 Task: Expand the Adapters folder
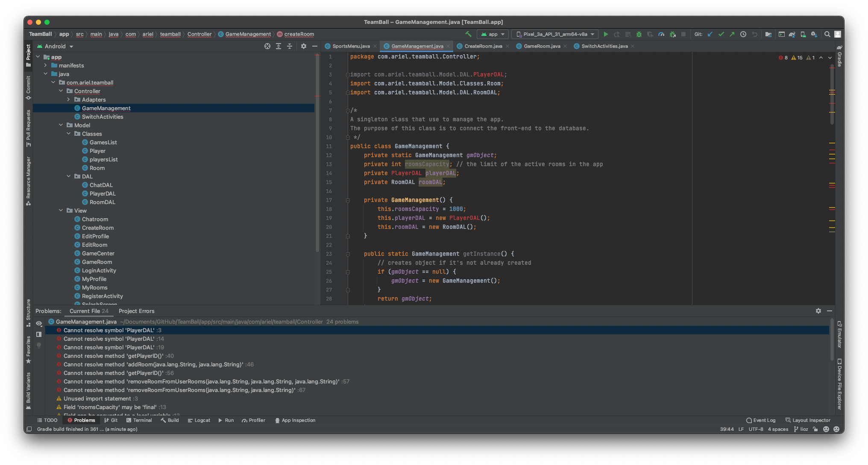[x=68, y=99]
